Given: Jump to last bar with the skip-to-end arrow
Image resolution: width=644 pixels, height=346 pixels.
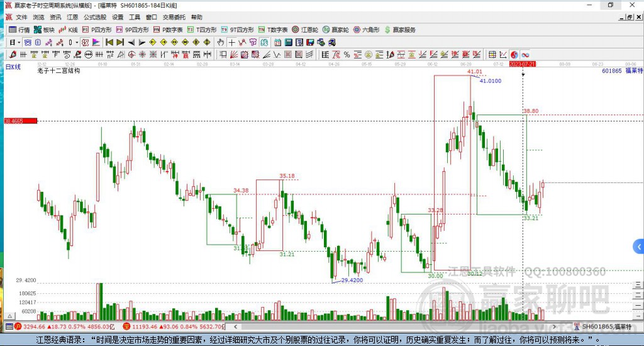Looking at the screenshot, I should tap(120, 42).
